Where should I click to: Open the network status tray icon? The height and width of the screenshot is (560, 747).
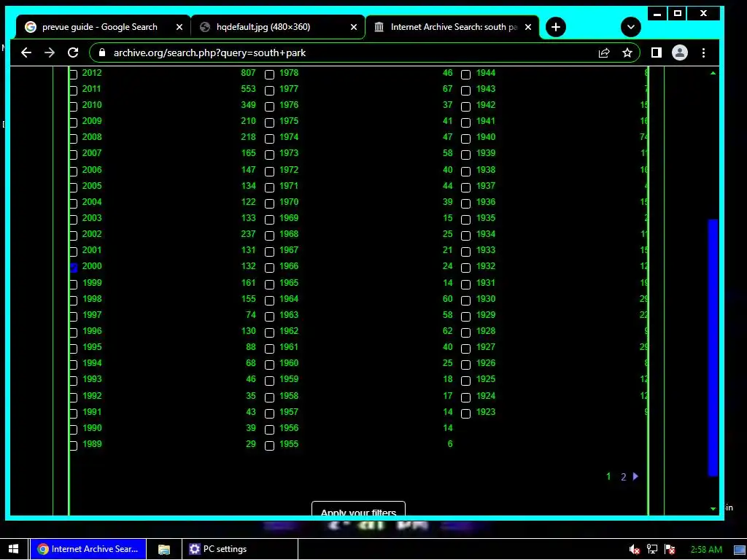coord(651,550)
